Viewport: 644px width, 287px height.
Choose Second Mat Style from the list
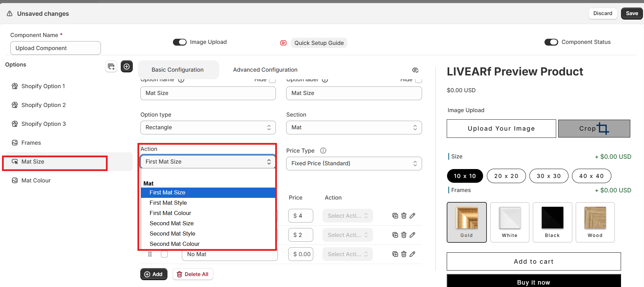click(x=208, y=234)
